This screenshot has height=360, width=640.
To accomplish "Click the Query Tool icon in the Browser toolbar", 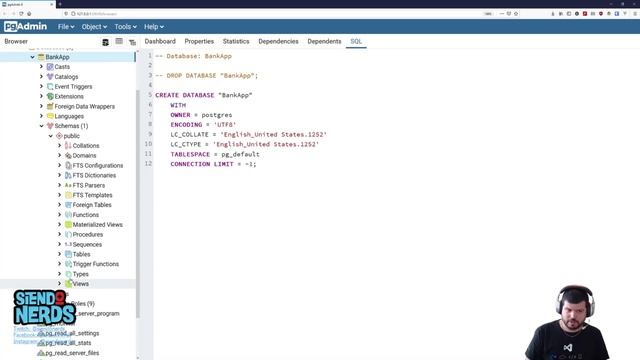I will click(x=105, y=42).
